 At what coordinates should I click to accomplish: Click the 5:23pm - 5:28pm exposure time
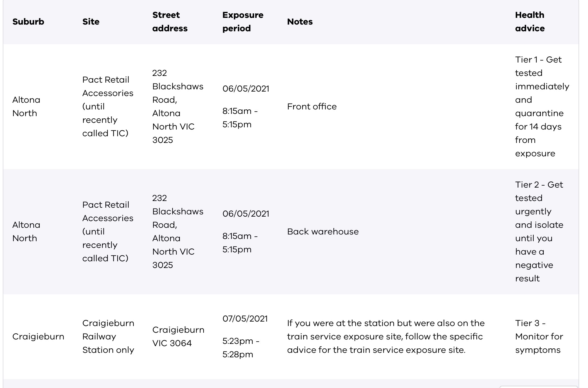coord(240,348)
